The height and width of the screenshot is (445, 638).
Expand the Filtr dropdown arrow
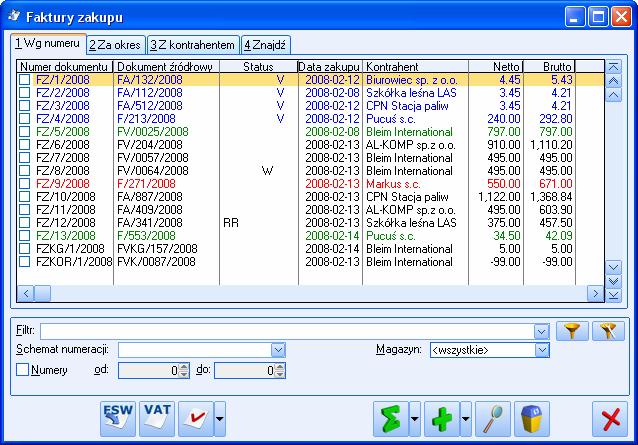pyautogui.click(x=541, y=332)
